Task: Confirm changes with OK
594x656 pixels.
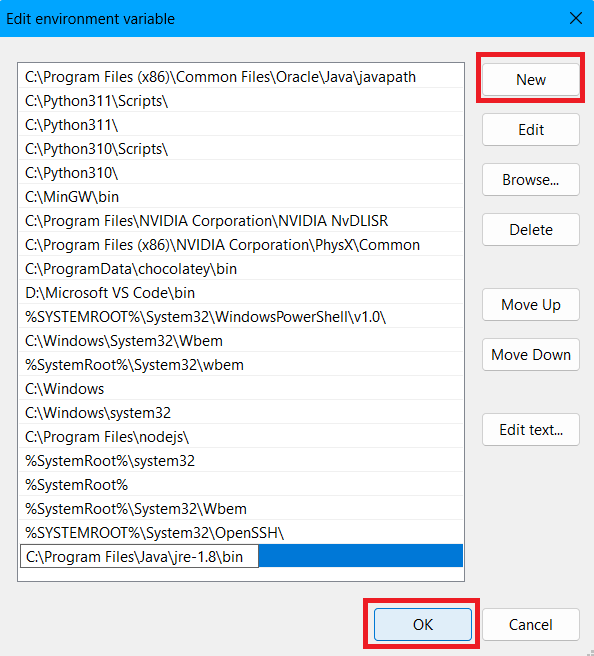Action: tap(422, 625)
